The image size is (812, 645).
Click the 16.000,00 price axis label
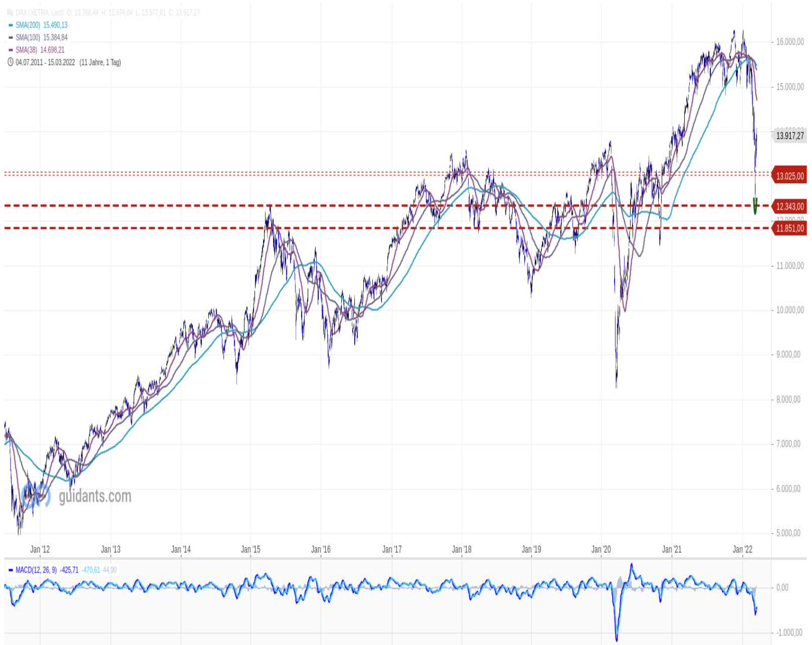790,42
